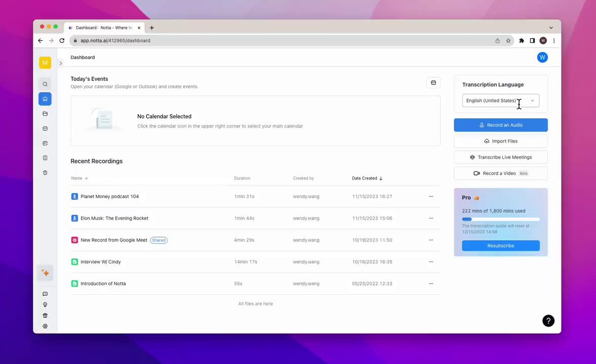
Task: Click the browser back arrow
Action: click(x=40, y=40)
